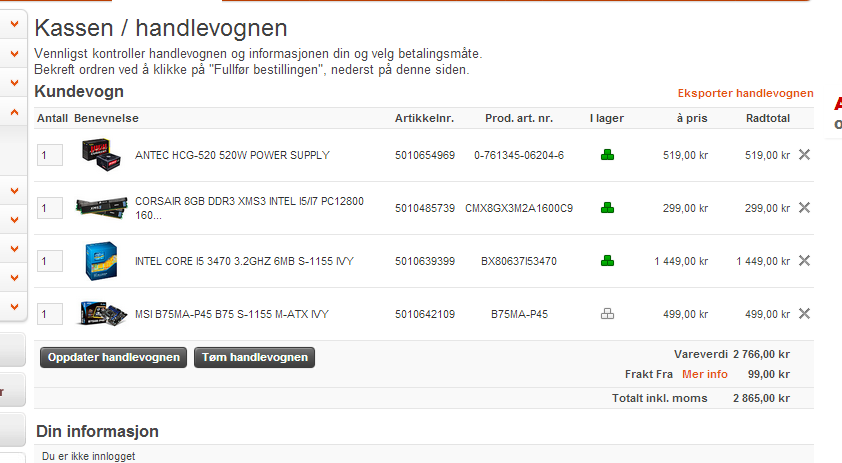Screen dimensions: 842x463
Task: Click shipping cost 99,00 kr
Action: (768, 374)
